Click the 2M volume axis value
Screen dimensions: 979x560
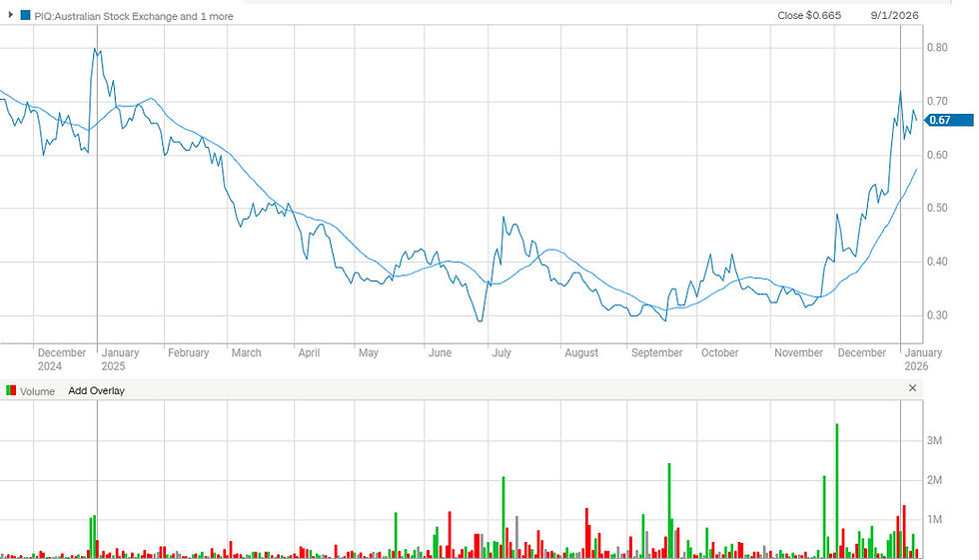coord(934,480)
